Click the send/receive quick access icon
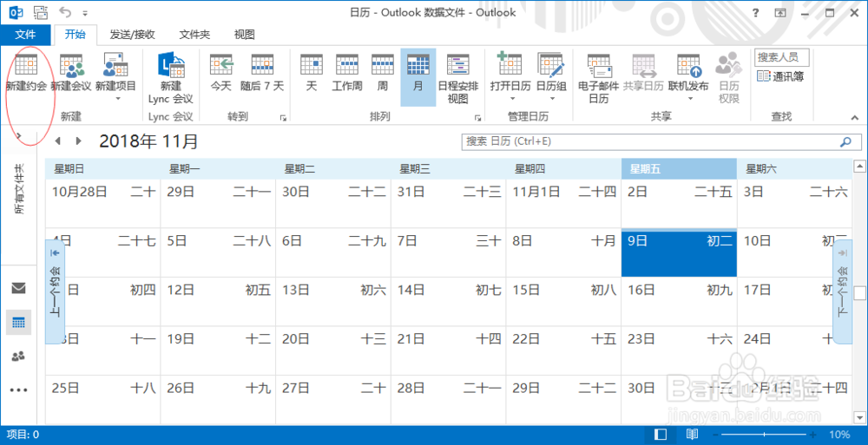This screenshot has width=868, height=445. 41,12
